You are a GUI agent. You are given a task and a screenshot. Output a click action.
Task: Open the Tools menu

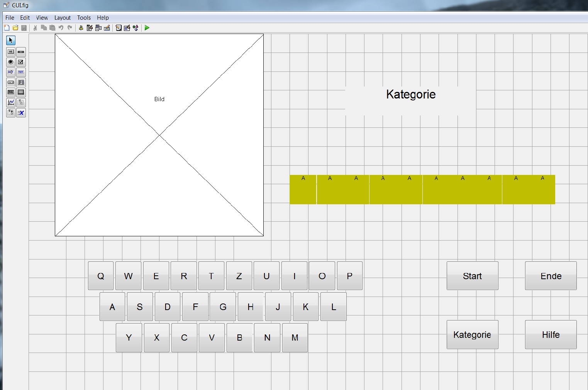point(84,18)
